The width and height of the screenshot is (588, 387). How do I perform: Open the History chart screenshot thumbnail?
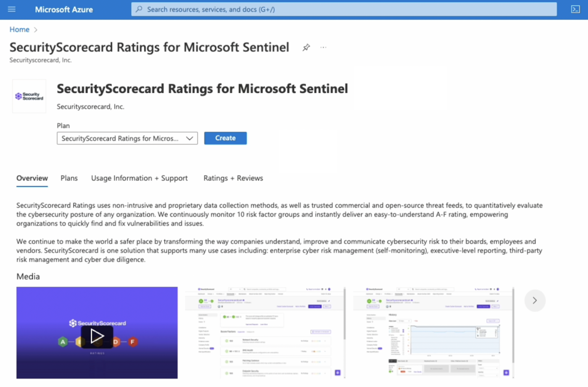tap(433, 333)
